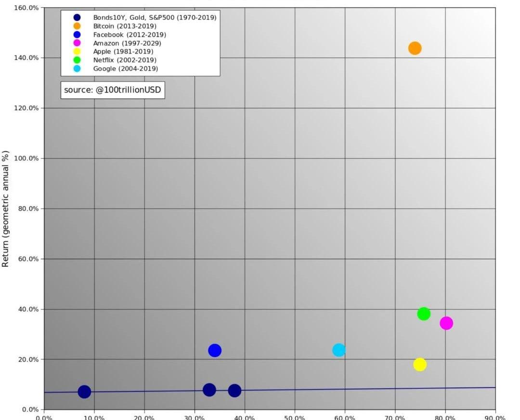This screenshot has height=420, width=520.
Task: Select the yellow Apple data point
Action: pos(420,365)
